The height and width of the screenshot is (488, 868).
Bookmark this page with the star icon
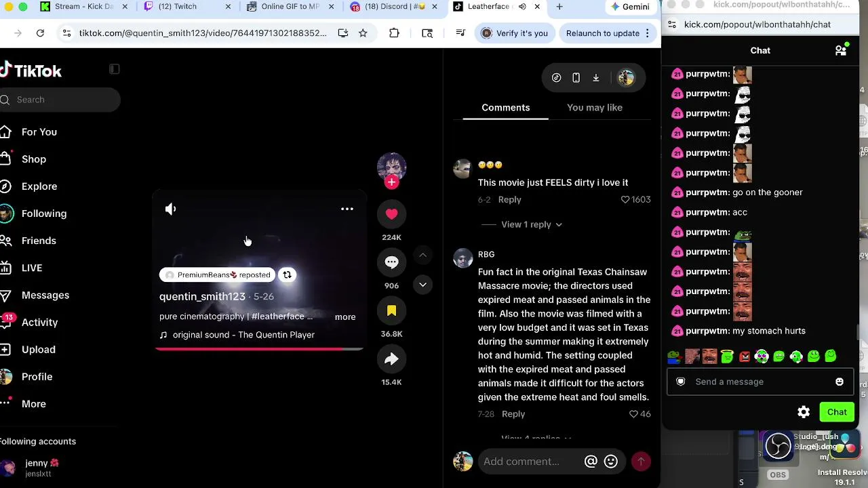point(363,33)
